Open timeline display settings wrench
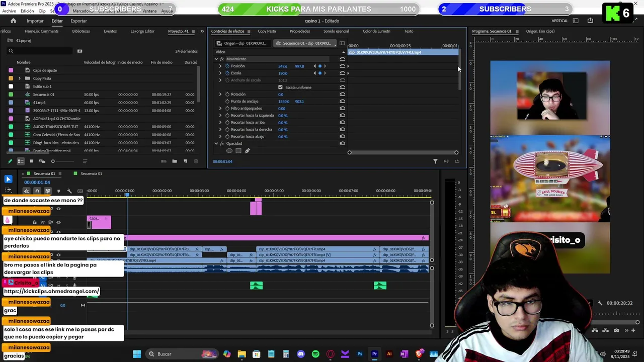644x362 pixels. [x=69, y=191]
